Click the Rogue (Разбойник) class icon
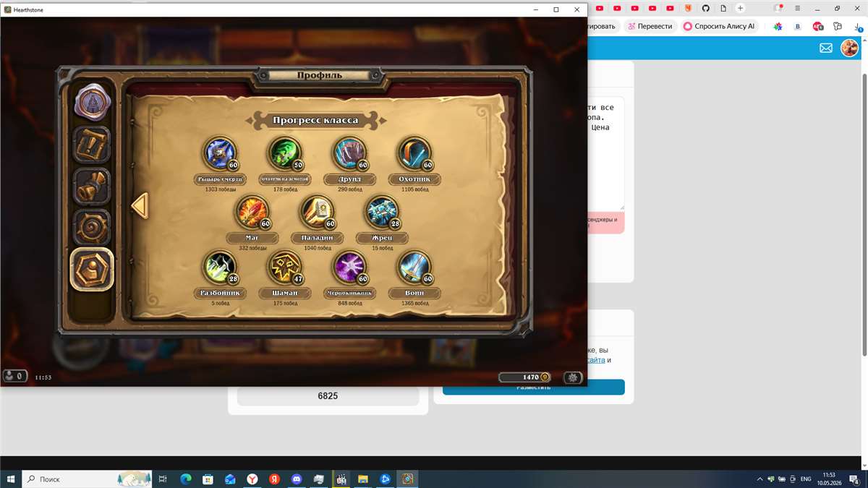 219,268
